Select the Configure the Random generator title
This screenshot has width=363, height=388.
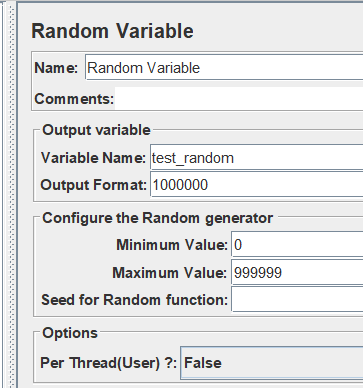(158, 218)
